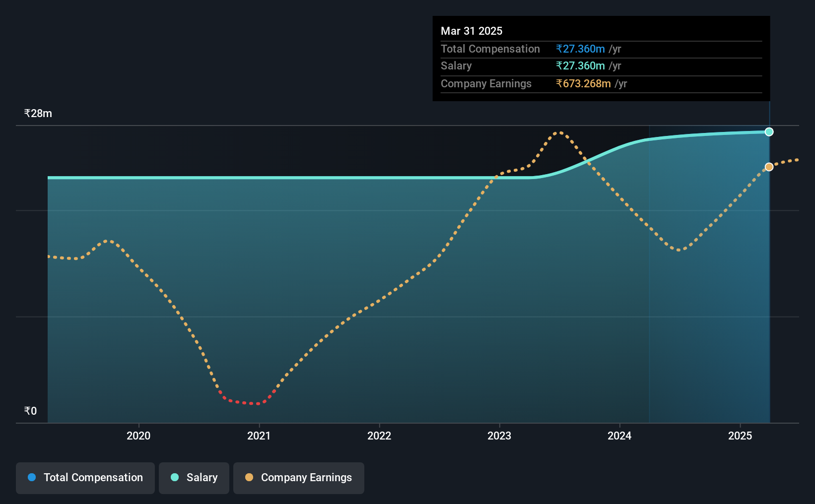Toggle the Salary legend button
Viewport: 815px width, 504px height.
(x=194, y=478)
